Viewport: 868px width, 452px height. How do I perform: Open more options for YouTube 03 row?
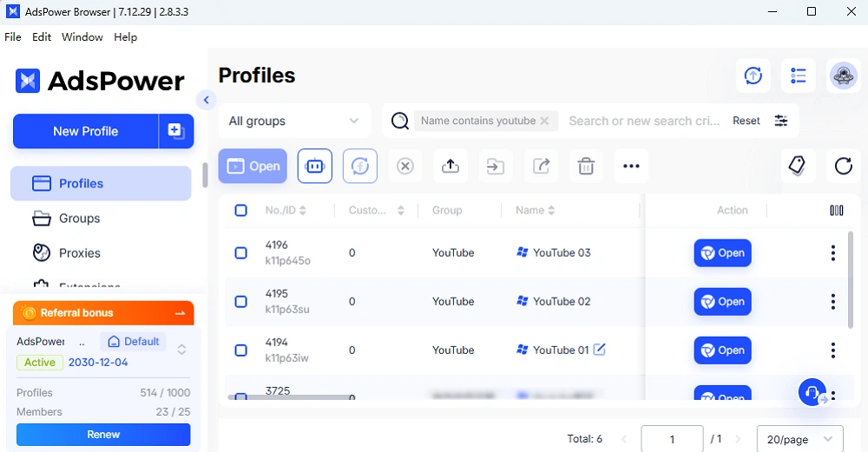(832, 252)
